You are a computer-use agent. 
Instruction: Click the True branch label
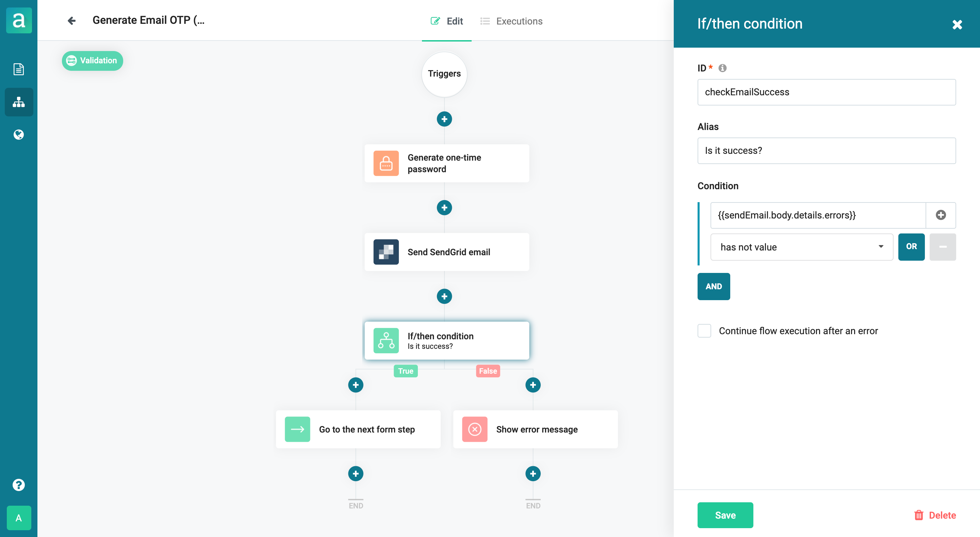coord(406,371)
